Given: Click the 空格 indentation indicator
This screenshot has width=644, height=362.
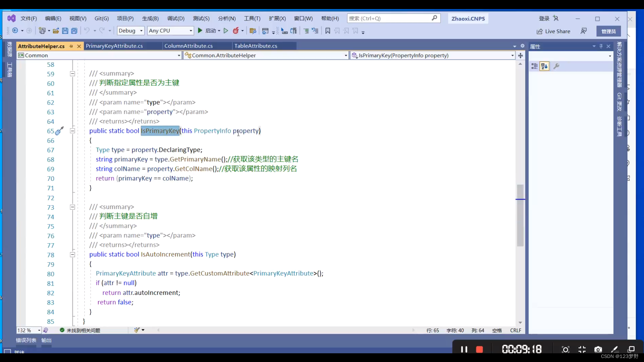Looking at the screenshot, I should click(x=497, y=330).
